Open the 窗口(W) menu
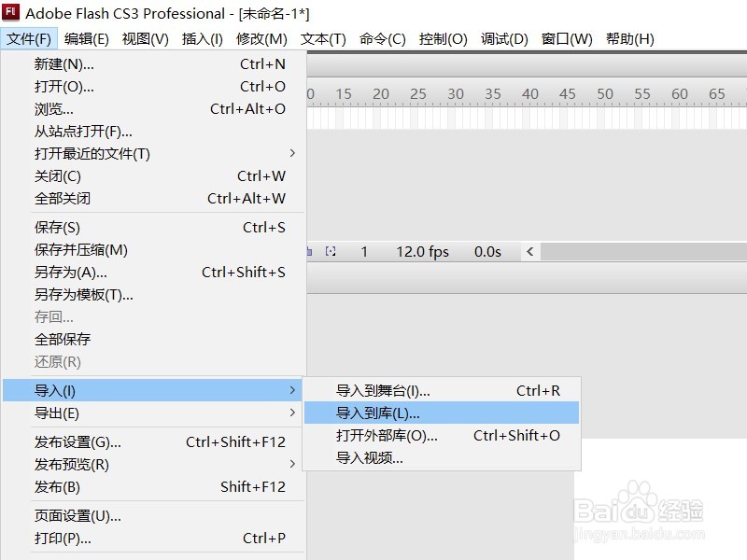The image size is (747, 560). [x=567, y=38]
